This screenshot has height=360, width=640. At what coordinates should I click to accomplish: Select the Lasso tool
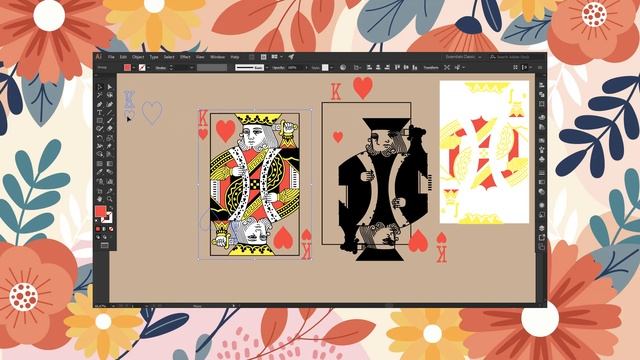[x=110, y=95]
